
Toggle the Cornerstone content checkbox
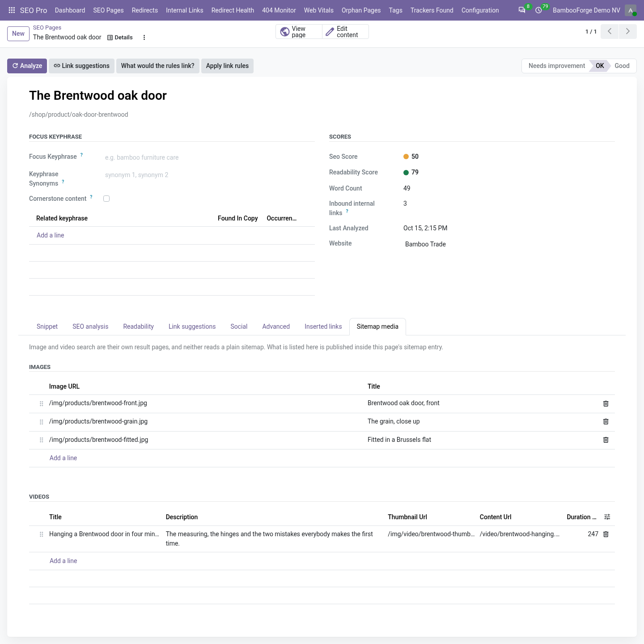(x=106, y=199)
